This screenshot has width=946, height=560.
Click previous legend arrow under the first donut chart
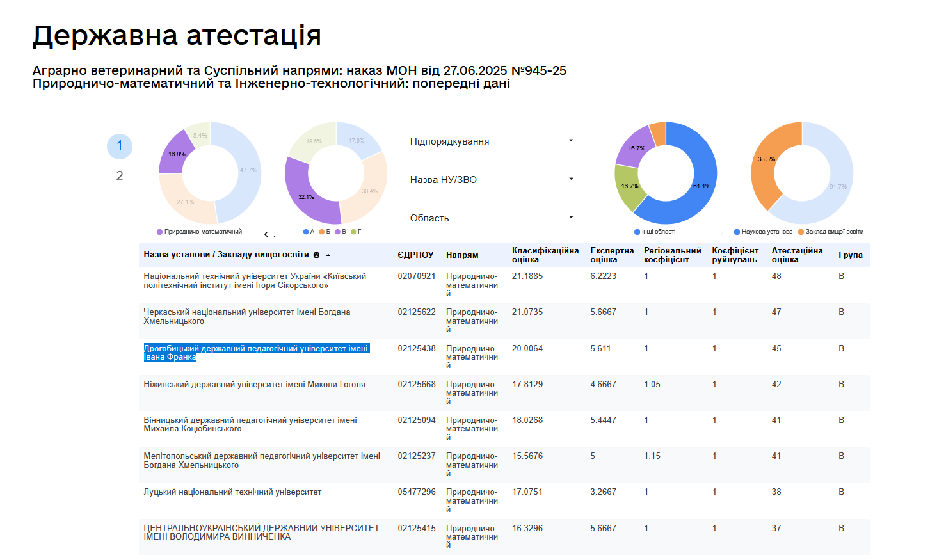click(266, 234)
